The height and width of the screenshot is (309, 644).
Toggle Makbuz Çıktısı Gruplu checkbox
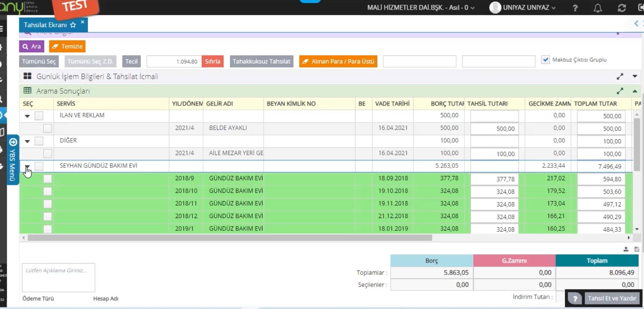click(545, 60)
